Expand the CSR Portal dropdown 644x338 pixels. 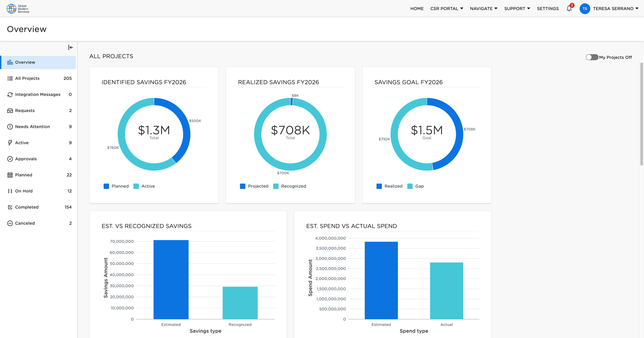pos(447,8)
